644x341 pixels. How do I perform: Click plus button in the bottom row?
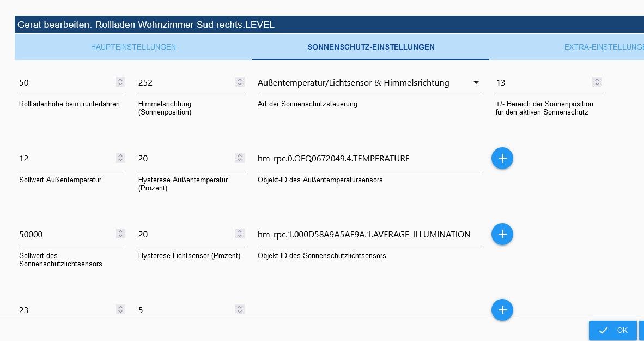(x=502, y=310)
